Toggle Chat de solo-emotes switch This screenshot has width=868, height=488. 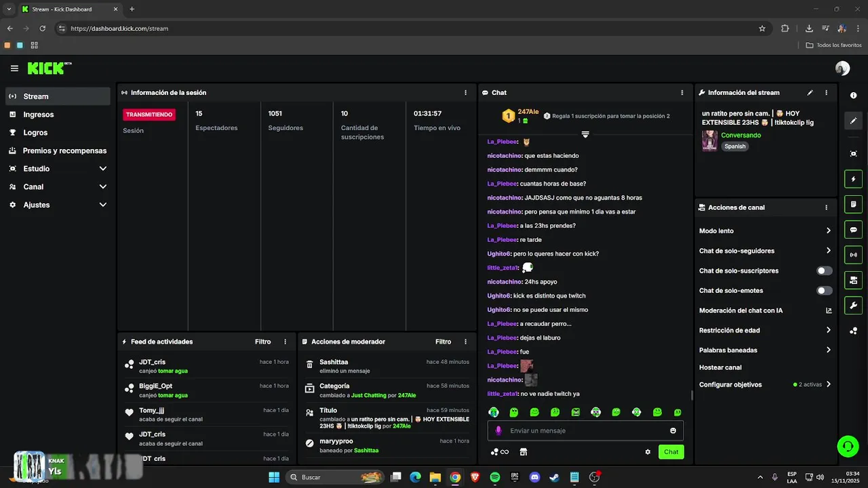[x=825, y=291]
